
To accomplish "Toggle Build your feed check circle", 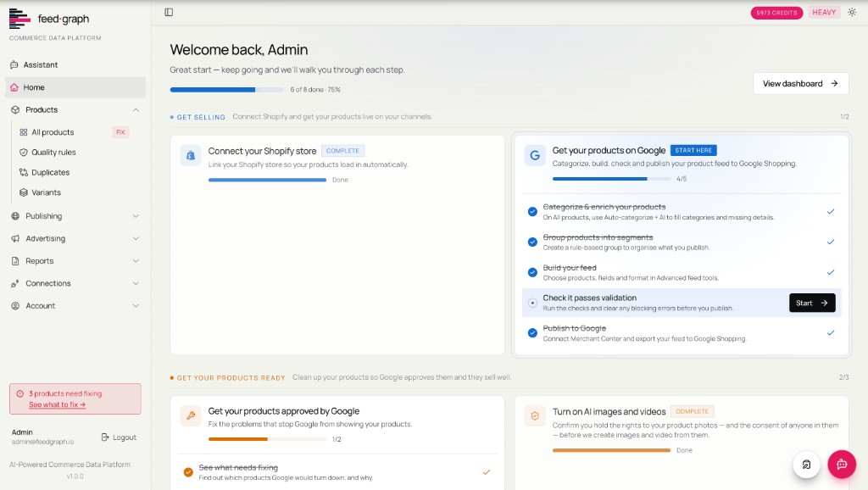I will coord(532,272).
